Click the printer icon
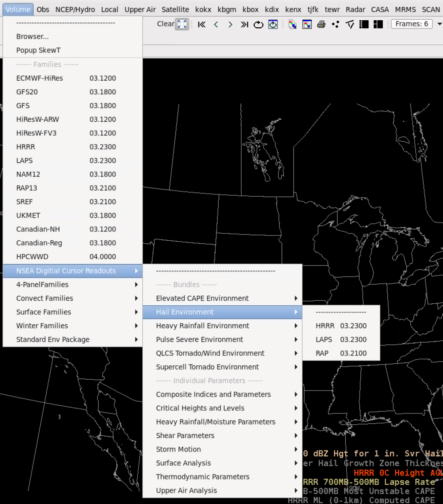Screen dimensions: 443x504 pyautogui.click(x=321, y=24)
